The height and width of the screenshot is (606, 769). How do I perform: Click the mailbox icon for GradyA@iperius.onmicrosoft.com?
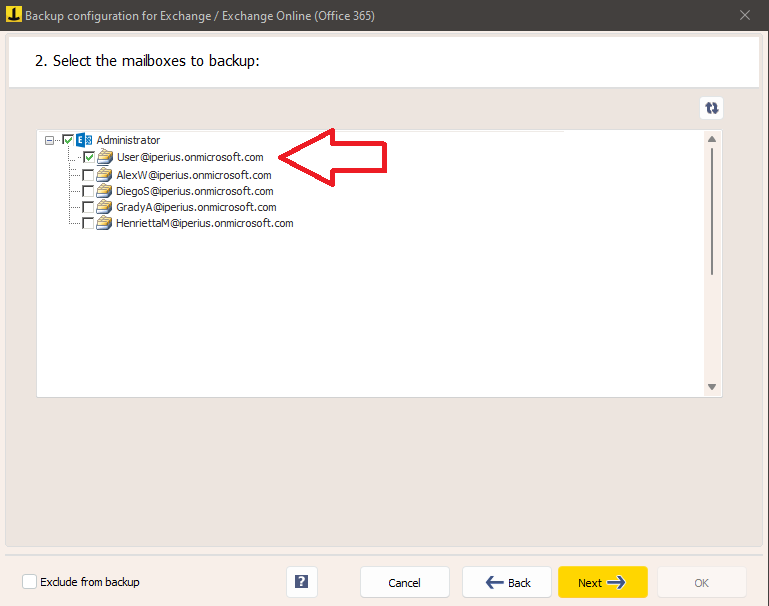point(104,207)
